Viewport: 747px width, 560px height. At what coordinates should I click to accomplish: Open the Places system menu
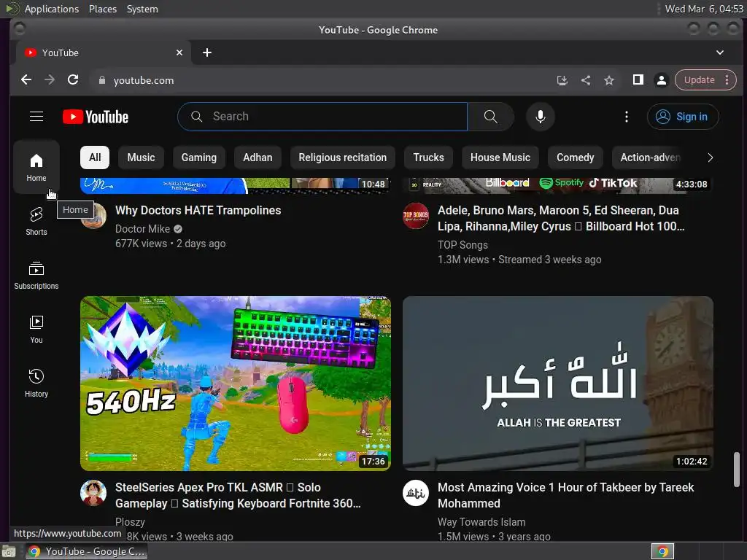[x=103, y=9]
